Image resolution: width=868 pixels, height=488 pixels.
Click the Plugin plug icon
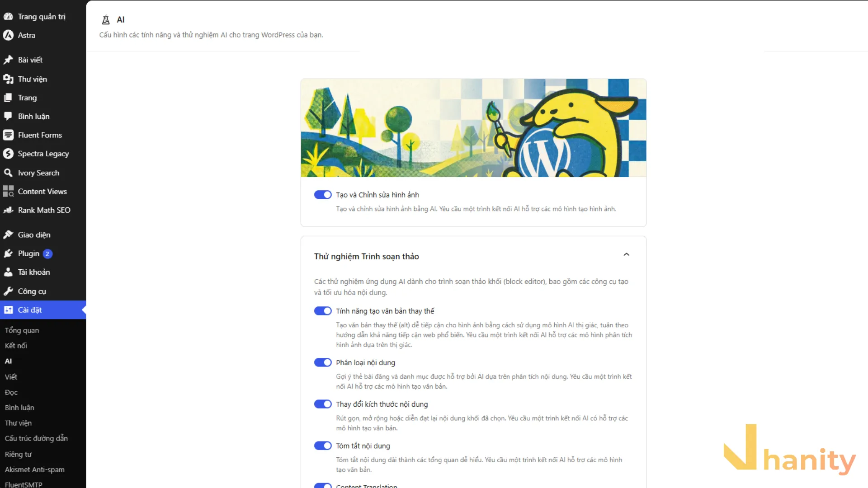pos(8,253)
